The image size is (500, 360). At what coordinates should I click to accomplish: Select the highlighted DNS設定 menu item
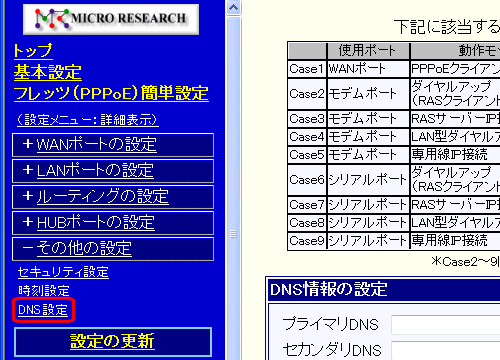tap(43, 310)
